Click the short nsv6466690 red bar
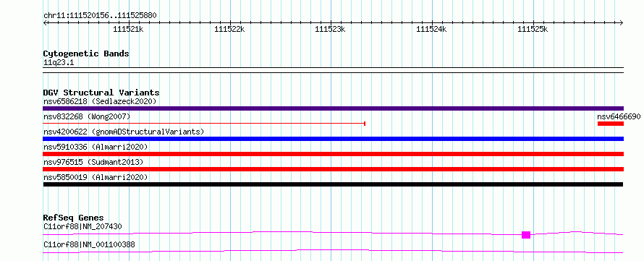644x261 pixels. click(610, 124)
